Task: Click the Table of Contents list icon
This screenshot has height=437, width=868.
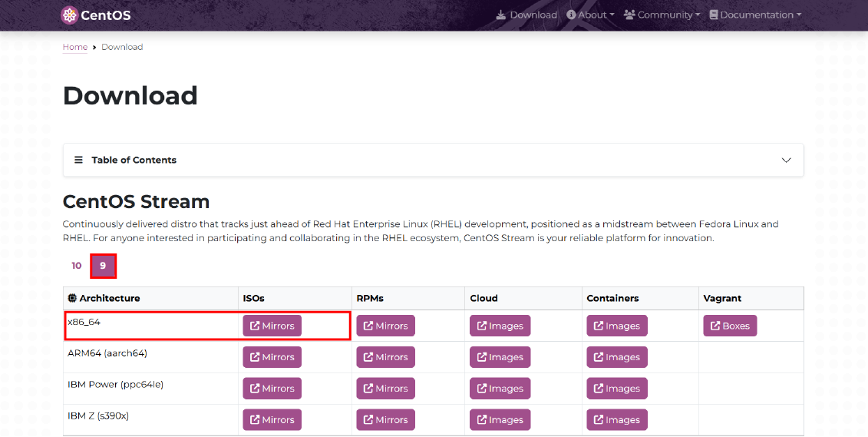Action: [78, 160]
